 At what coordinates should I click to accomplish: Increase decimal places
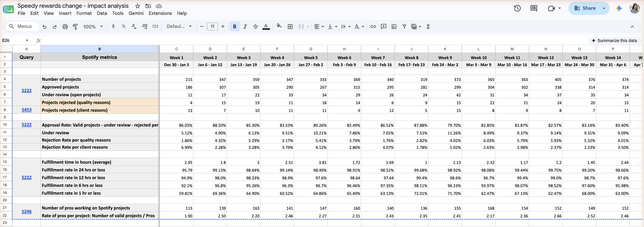[145, 26]
